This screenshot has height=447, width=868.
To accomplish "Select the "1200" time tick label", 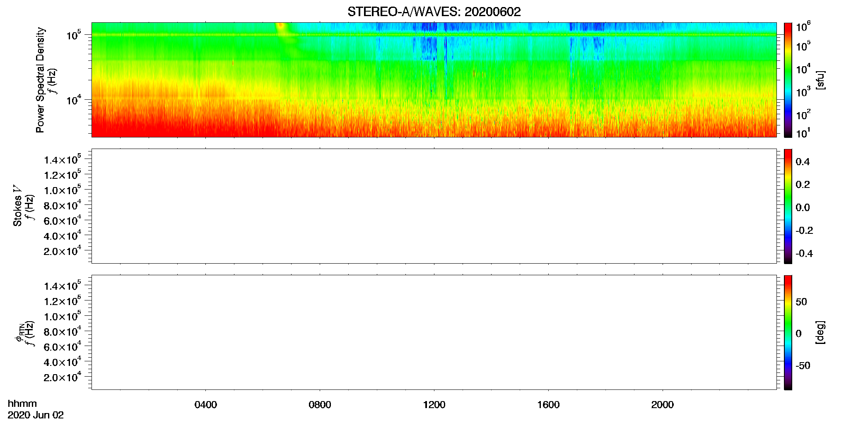I will (434, 405).
